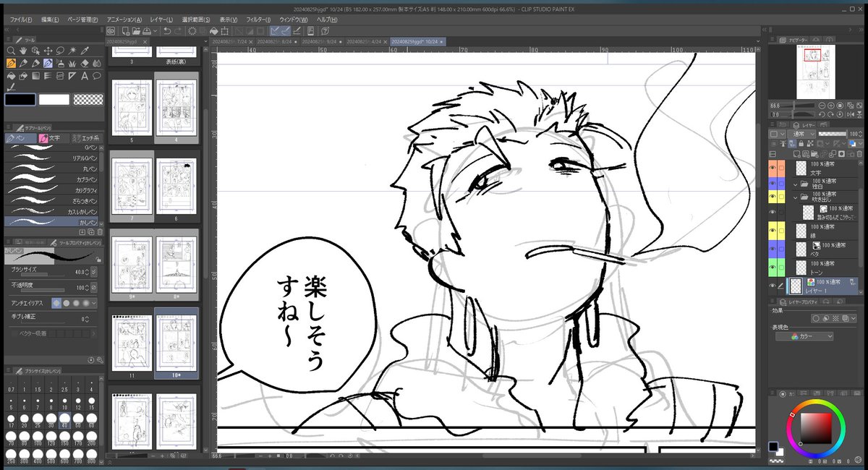Click the New document icon
Image resolution: width=868 pixels, height=470 pixels.
click(126, 31)
